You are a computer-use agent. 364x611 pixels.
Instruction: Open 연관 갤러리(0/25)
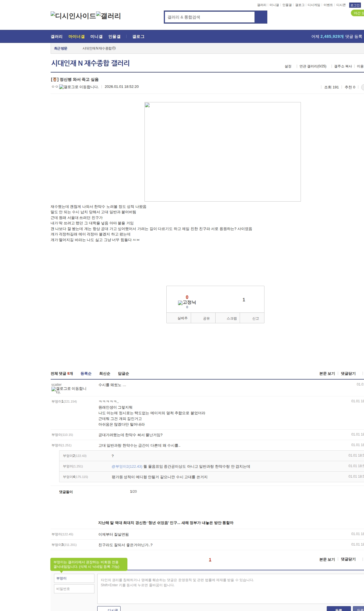pos(313,66)
